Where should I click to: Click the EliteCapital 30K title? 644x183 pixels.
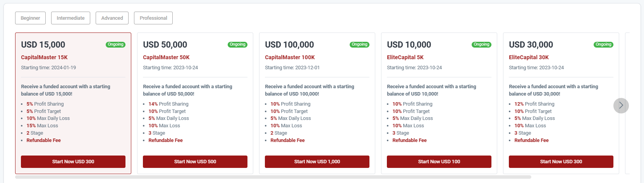click(529, 57)
